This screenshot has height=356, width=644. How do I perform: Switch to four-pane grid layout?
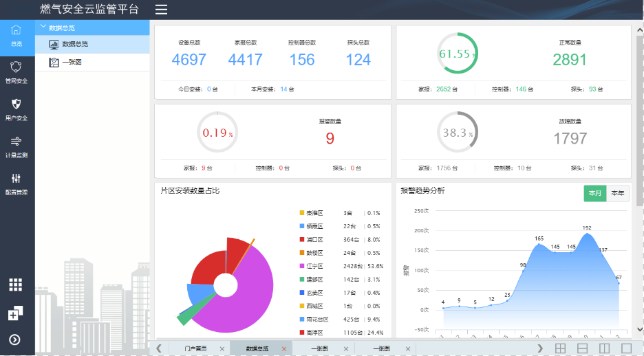[x=560, y=348]
